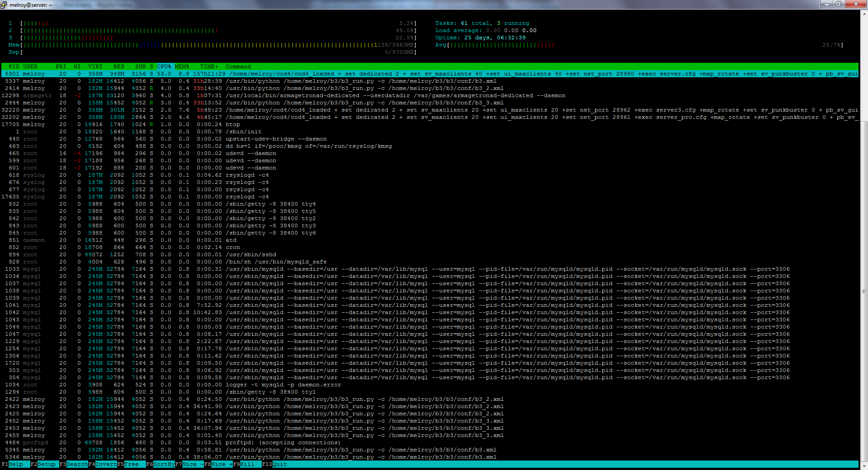Click the scrollbar up arrow
This screenshot has height=470, width=868.
[x=864, y=14]
